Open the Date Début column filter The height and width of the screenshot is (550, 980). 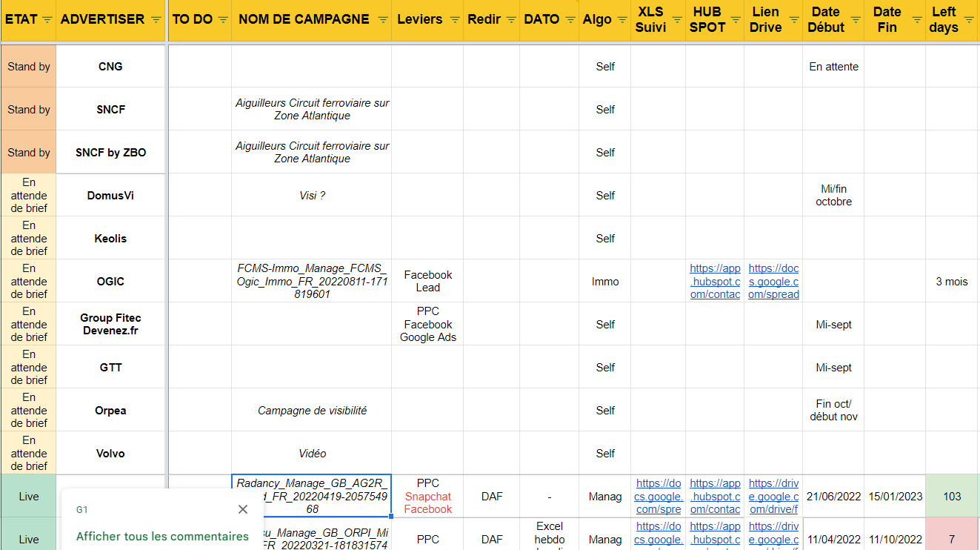click(856, 20)
